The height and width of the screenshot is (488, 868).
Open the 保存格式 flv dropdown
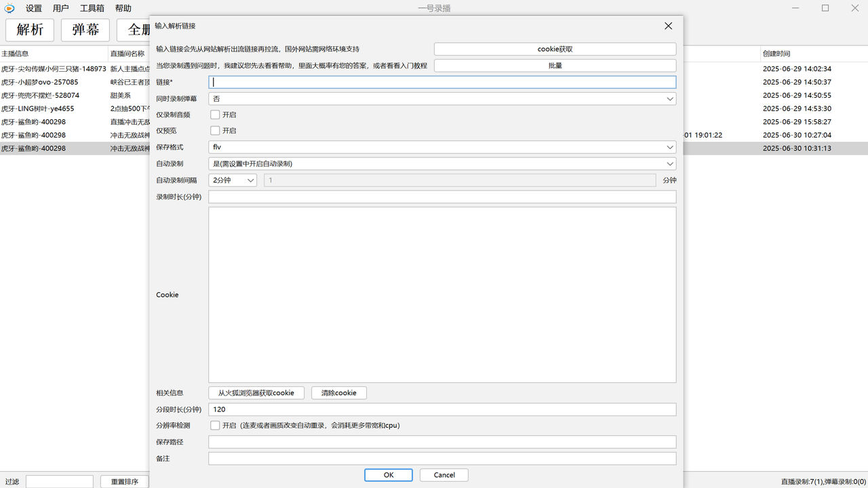441,147
